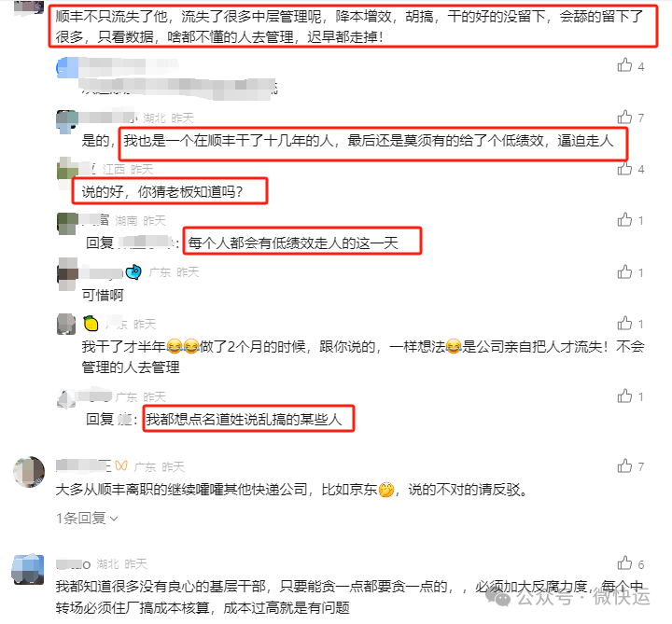
Task: Open the avatar of the 京东 commenter
Action: [x=29, y=472]
